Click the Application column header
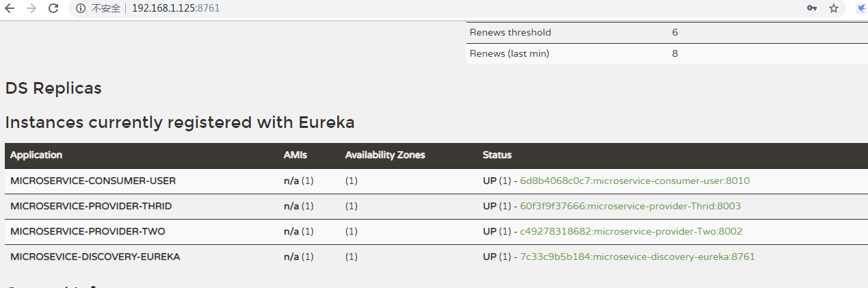868x288 pixels. tap(36, 155)
